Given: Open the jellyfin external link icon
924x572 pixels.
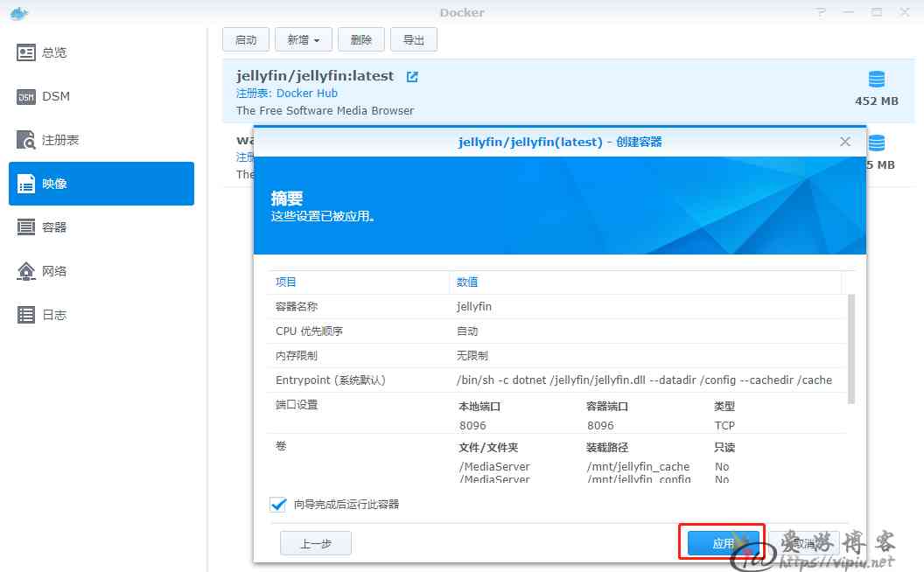Looking at the screenshot, I should (x=412, y=77).
